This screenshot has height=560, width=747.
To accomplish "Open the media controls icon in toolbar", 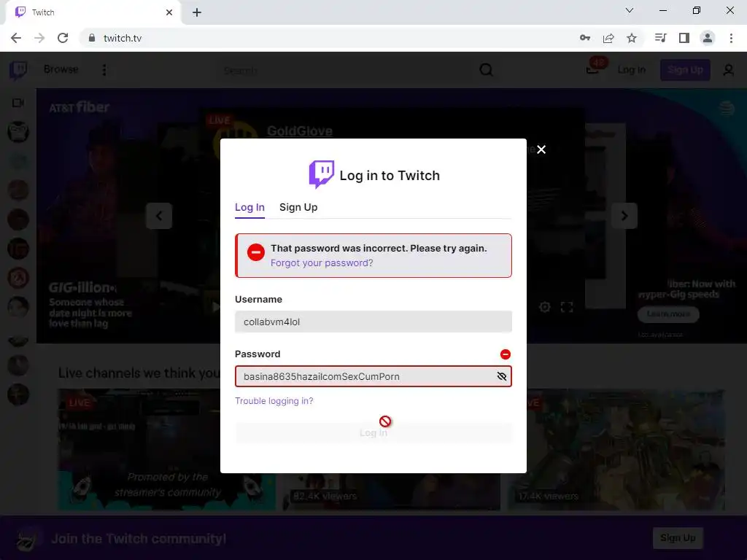I will pyautogui.click(x=660, y=38).
